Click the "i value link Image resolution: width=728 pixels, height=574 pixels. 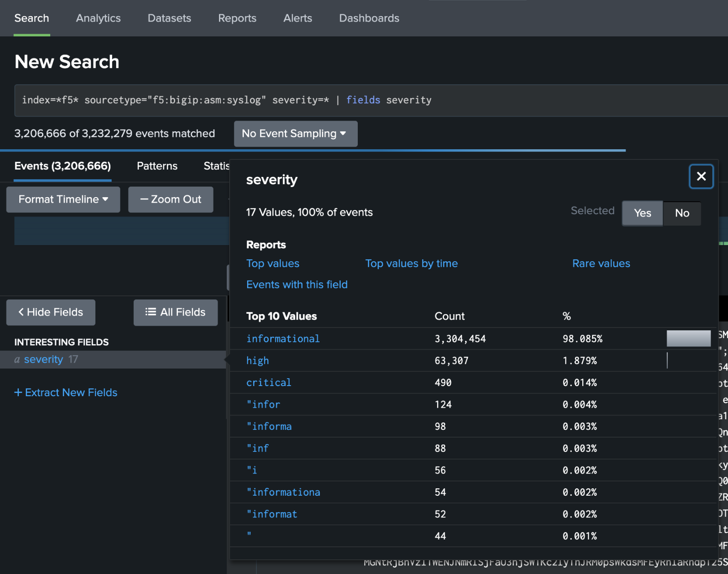click(252, 470)
